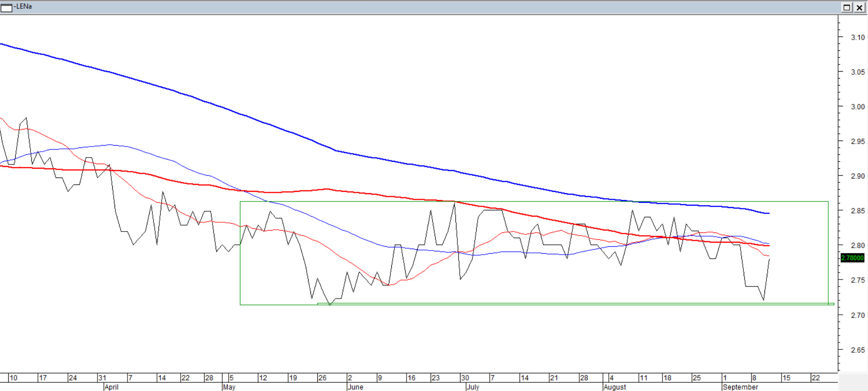868x391 pixels.
Task: Click the LENa title text
Action: [23, 6]
